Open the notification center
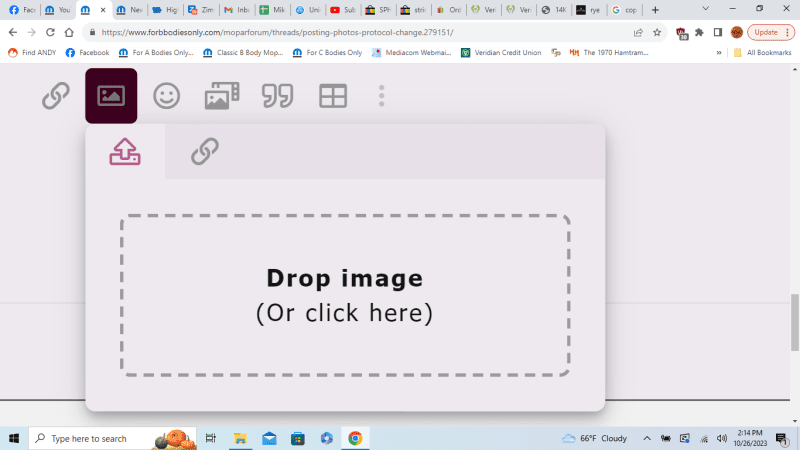Screen dimensions: 800x450 point(782,438)
